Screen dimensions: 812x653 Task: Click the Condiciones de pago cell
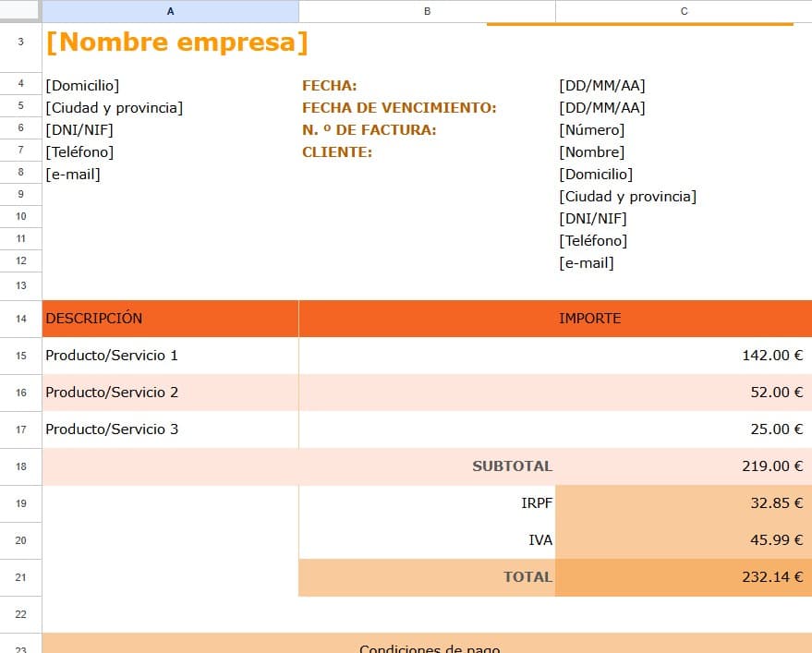point(427,644)
